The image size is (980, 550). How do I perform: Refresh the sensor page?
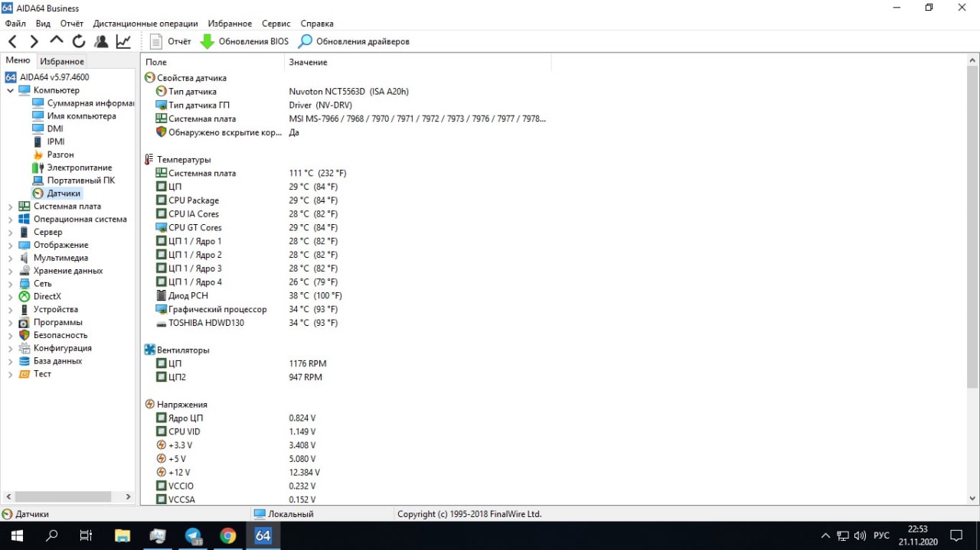pyautogui.click(x=79, y=41)
